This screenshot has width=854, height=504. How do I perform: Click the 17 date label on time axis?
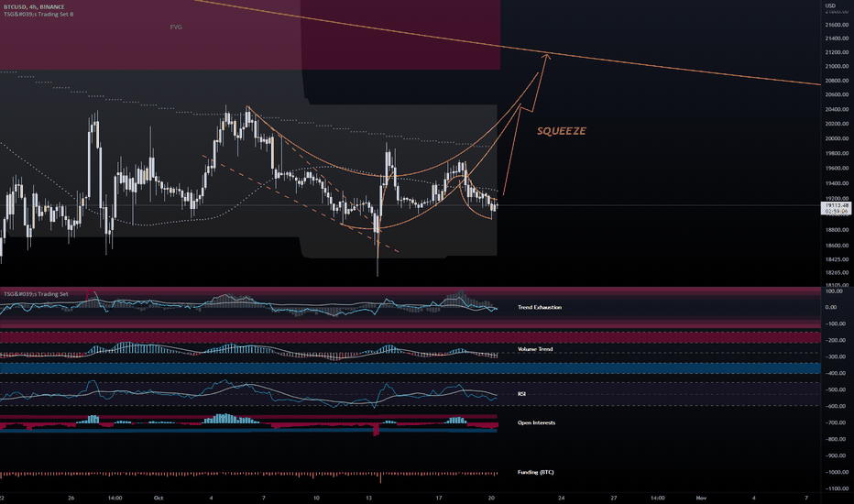coord(439,498)
